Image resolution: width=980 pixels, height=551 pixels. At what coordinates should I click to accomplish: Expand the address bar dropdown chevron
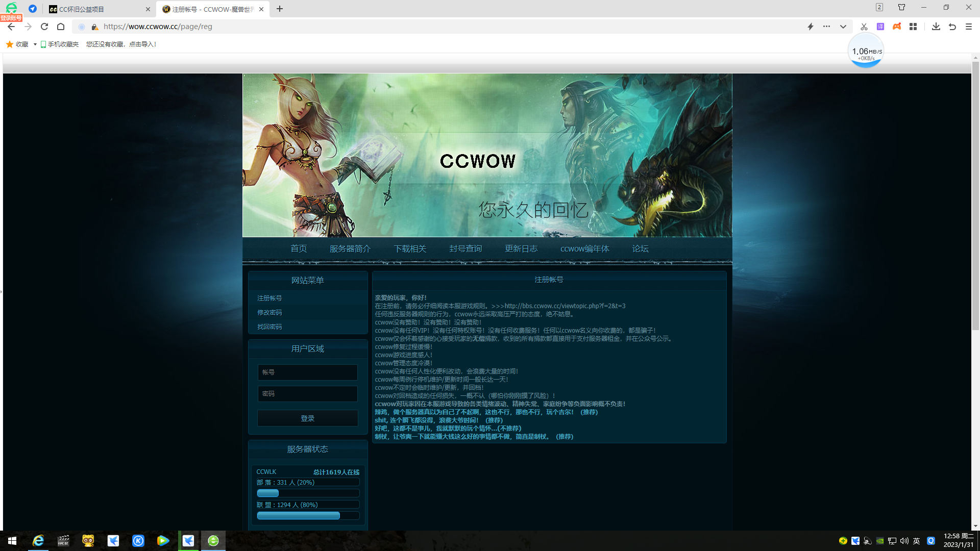(843, 27)
